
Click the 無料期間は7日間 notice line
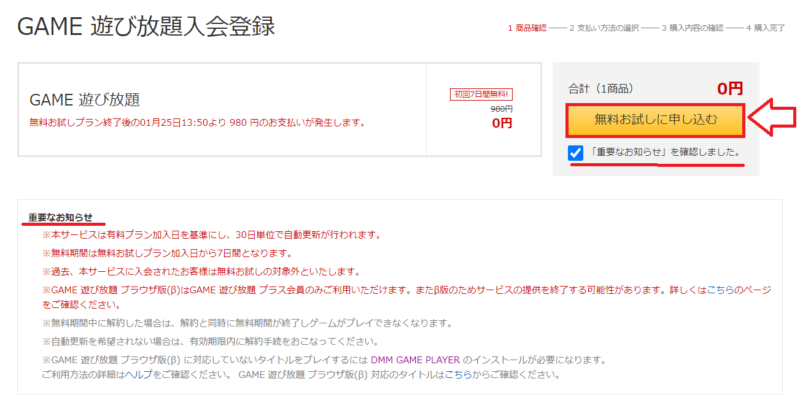pos(167,253)
